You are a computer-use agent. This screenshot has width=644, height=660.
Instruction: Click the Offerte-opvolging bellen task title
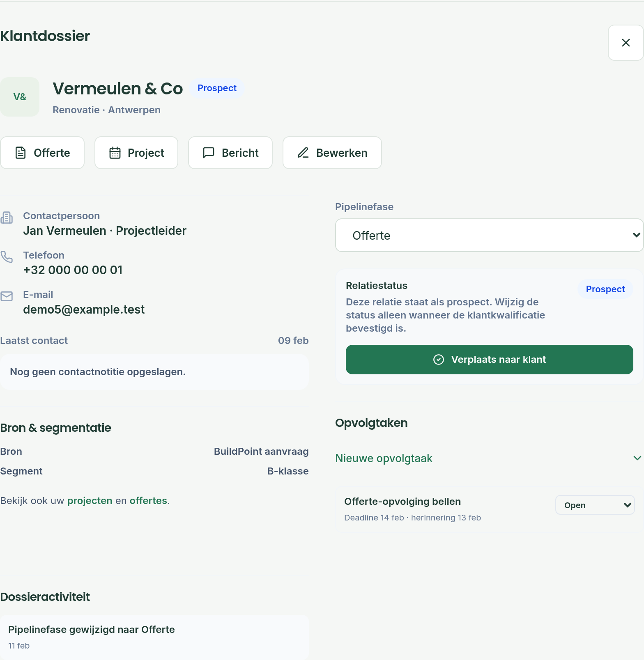pos(402,502)
